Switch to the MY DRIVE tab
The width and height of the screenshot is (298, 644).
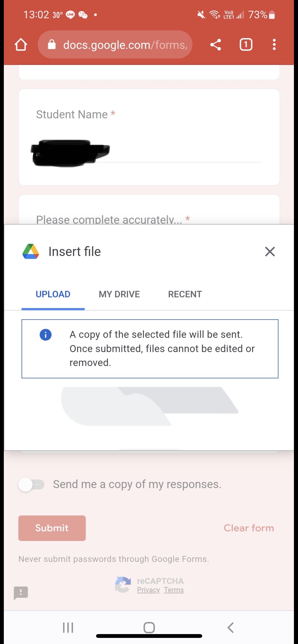pyautogui.click(x=119, y=294)
